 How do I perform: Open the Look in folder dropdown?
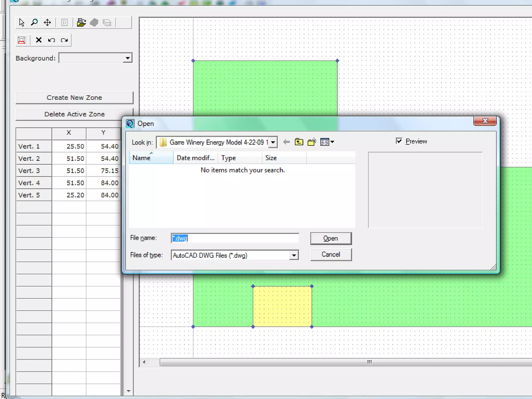273,142
